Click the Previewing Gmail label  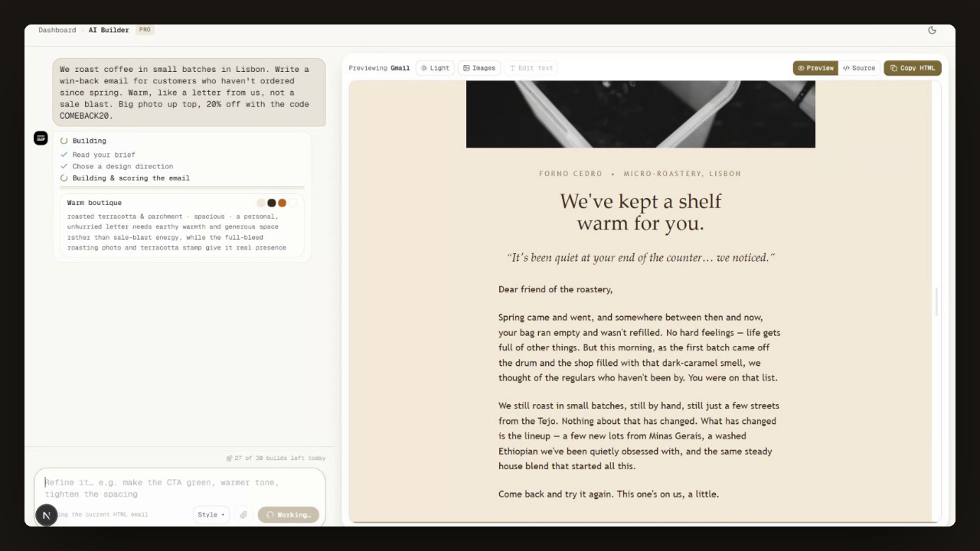(x=379, y=68)
